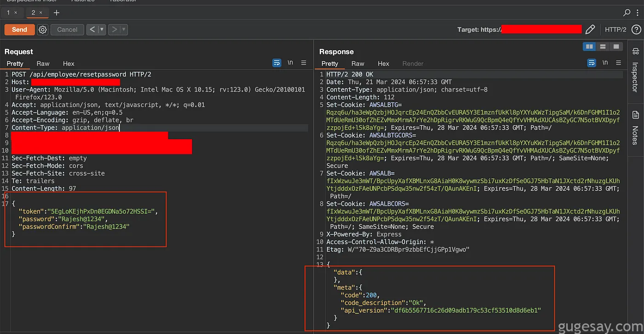The height and width of the screenshot is (334, 644).
Task: Go forward to next request in history
Action: coord(114,29)
